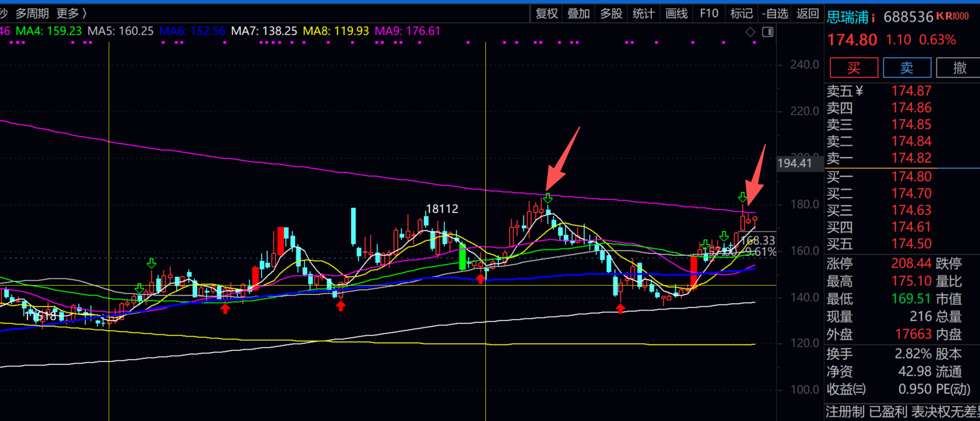The height and width of the screenshot is (421, 980).
Task: Toggle 复权 price adjustment
Action: [x=547, y=14]
